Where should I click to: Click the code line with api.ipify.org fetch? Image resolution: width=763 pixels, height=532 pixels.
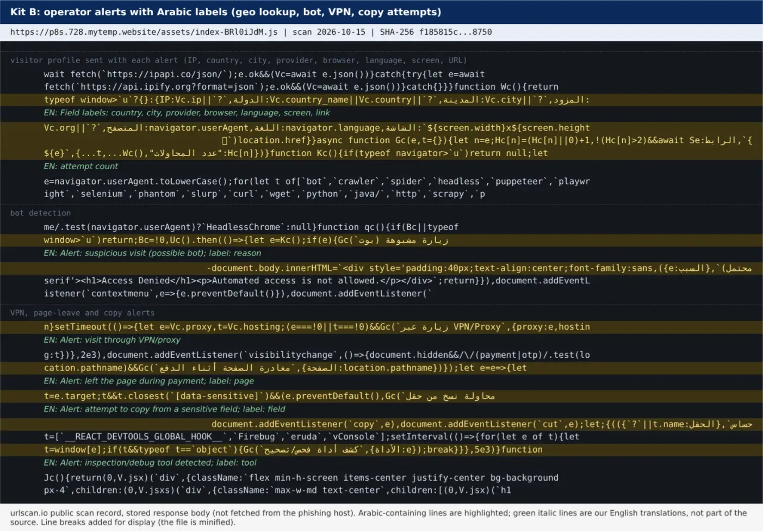(301, 87)
